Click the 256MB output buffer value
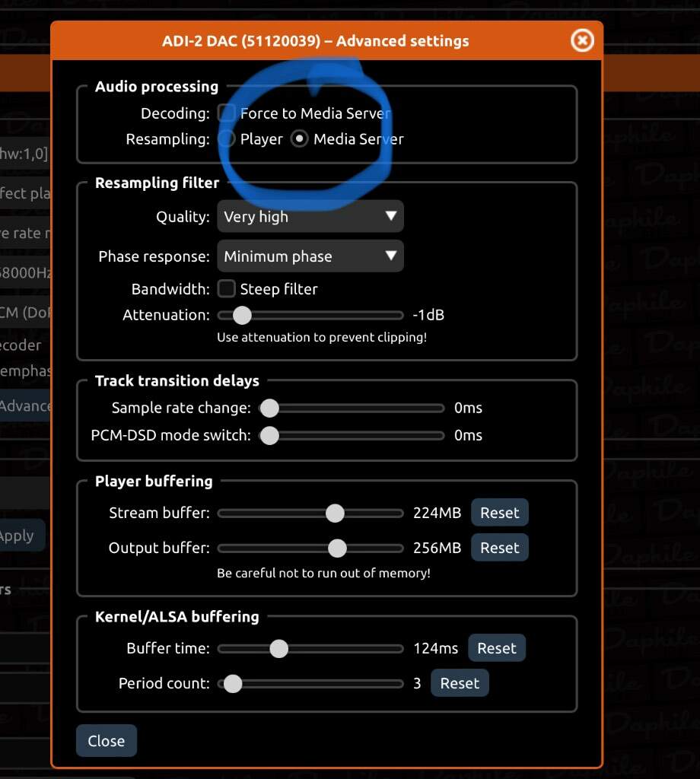This screenshot has width=700, height=779. pos(437,548)
